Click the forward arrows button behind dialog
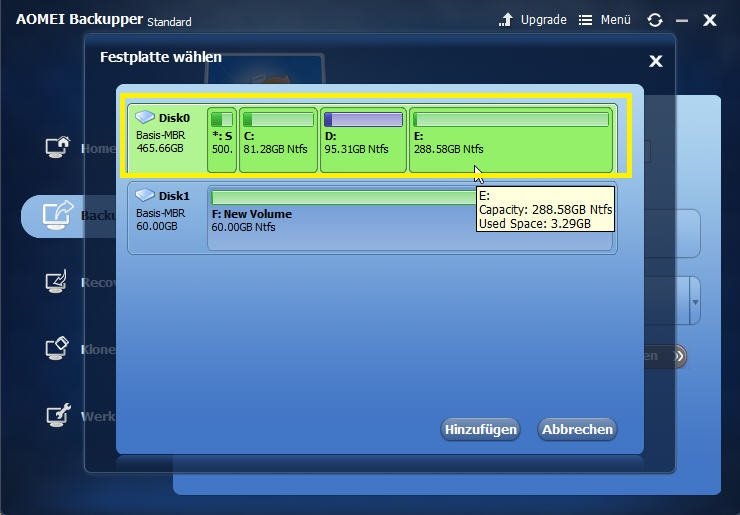This screenshot has width=740, height=515. (x=679, y=355)
